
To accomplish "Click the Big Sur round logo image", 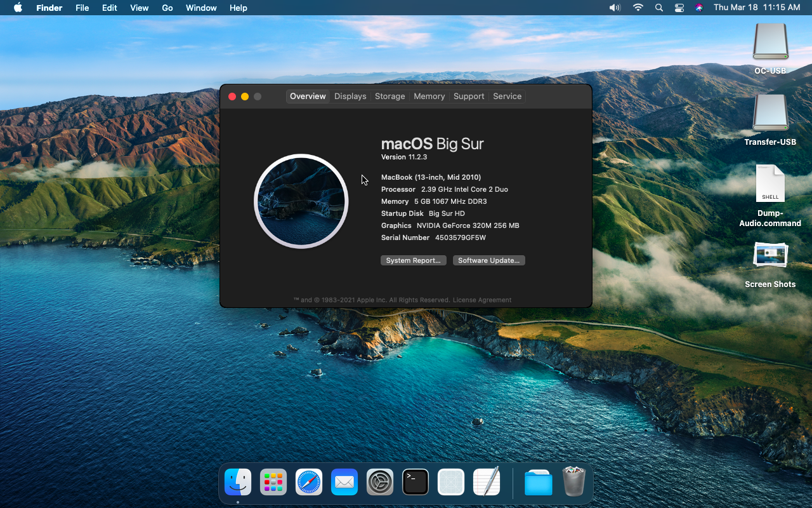I will 301,201.
